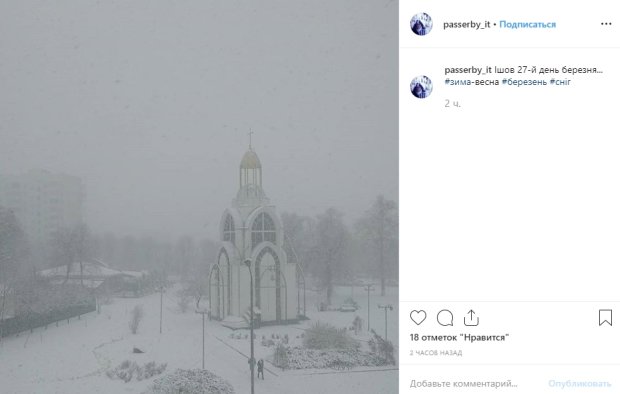The width and height of the screenshot is (620, 394).
Task: Open hashtag #березень
Action: pos(524,82)
